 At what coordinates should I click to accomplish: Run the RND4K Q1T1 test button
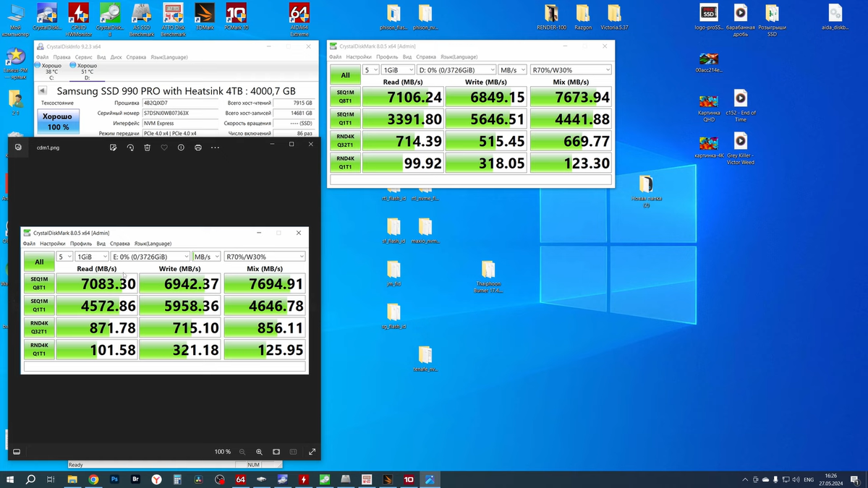(345, 163)
